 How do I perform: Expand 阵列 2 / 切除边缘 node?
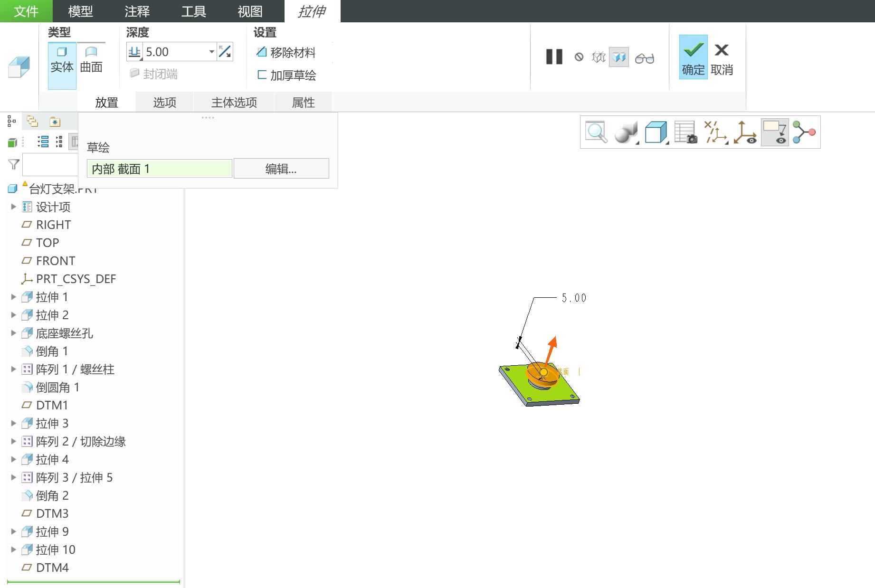point(13,441)
